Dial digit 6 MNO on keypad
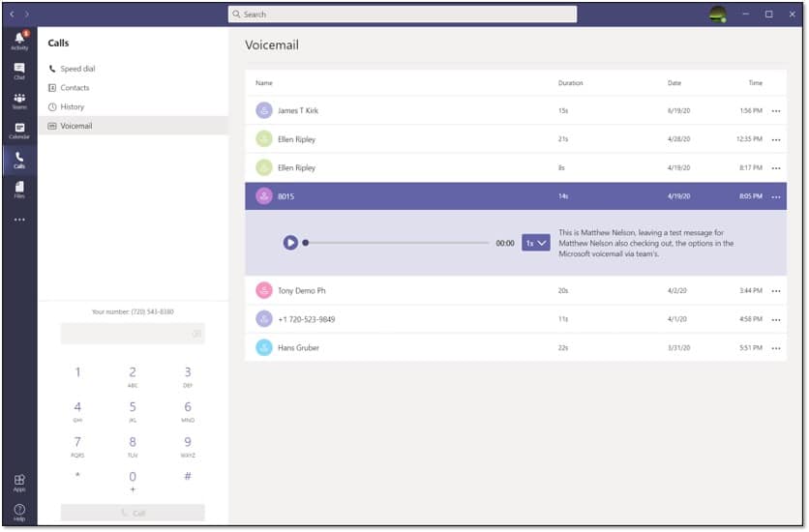Screen dimensions: 809x532 [x=188, y=411]
